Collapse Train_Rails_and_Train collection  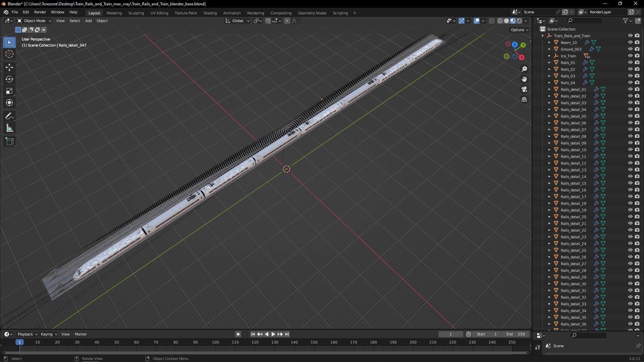tap(543, 36)
